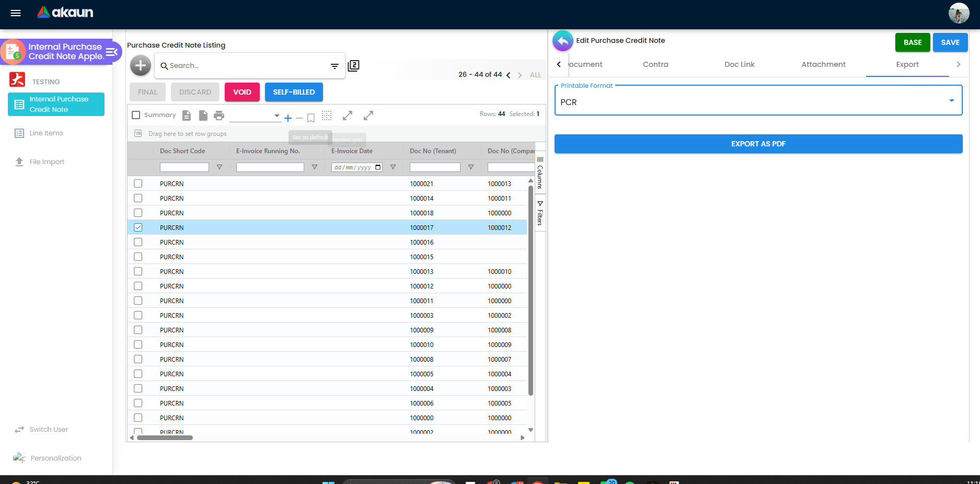Click Doc Short Code filter input

coord(184,167)
